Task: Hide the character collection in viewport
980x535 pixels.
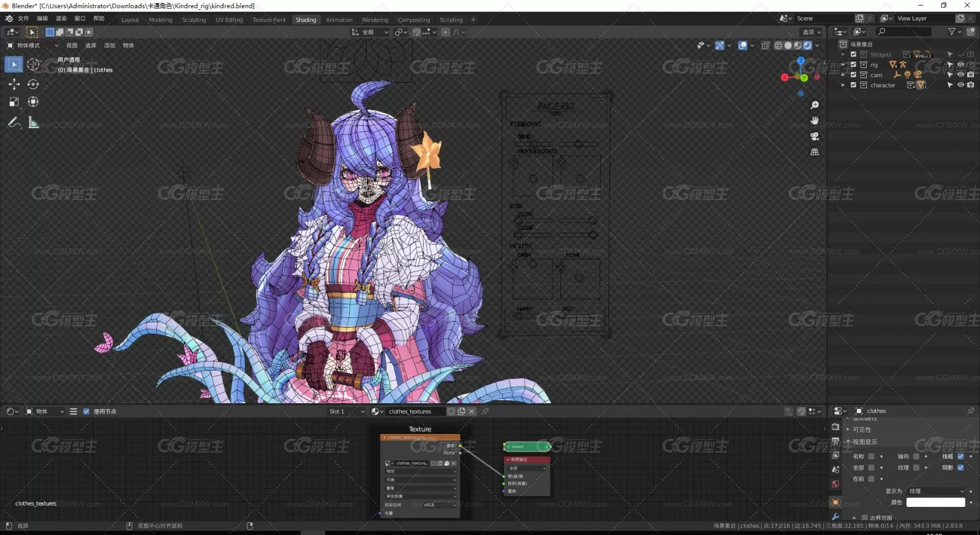Action: click(x=960, y=85)
